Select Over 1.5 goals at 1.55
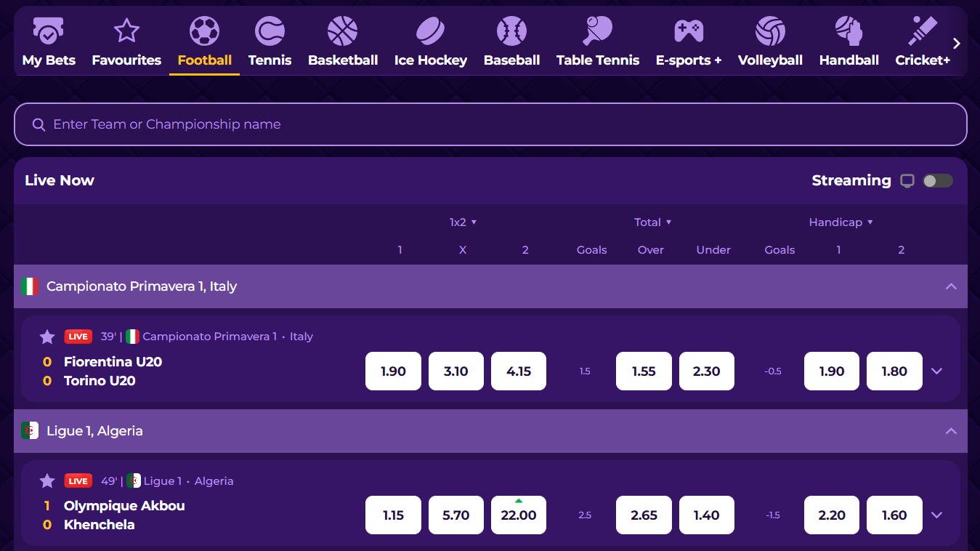The image size is (980, 551). pos(644,371)
